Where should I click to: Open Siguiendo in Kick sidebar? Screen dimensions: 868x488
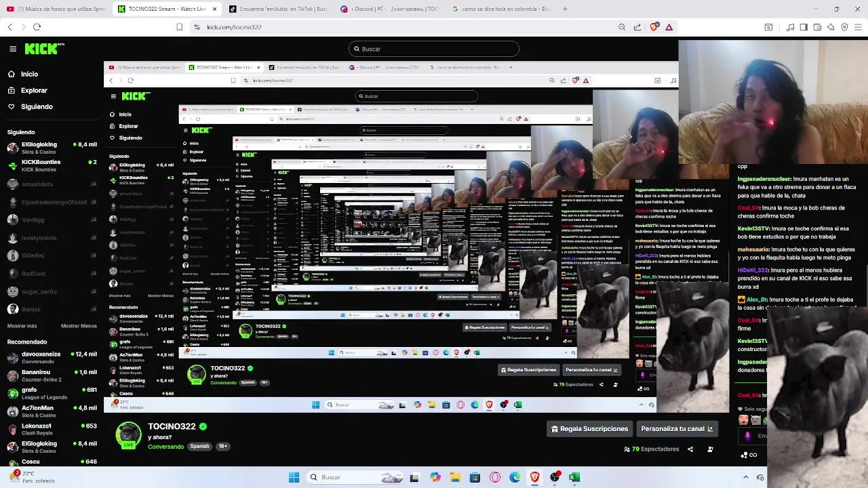pyautogui.click(x=37, y=106)
